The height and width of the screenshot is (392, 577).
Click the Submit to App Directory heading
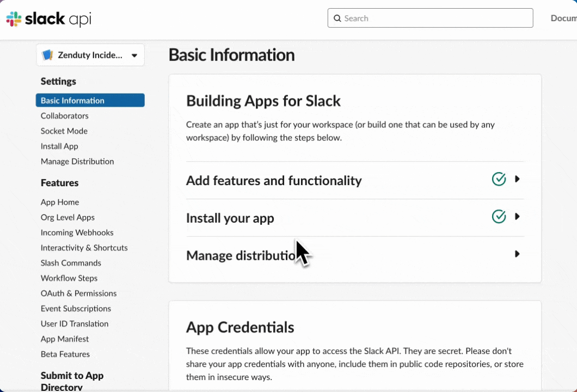click(72, 381)
